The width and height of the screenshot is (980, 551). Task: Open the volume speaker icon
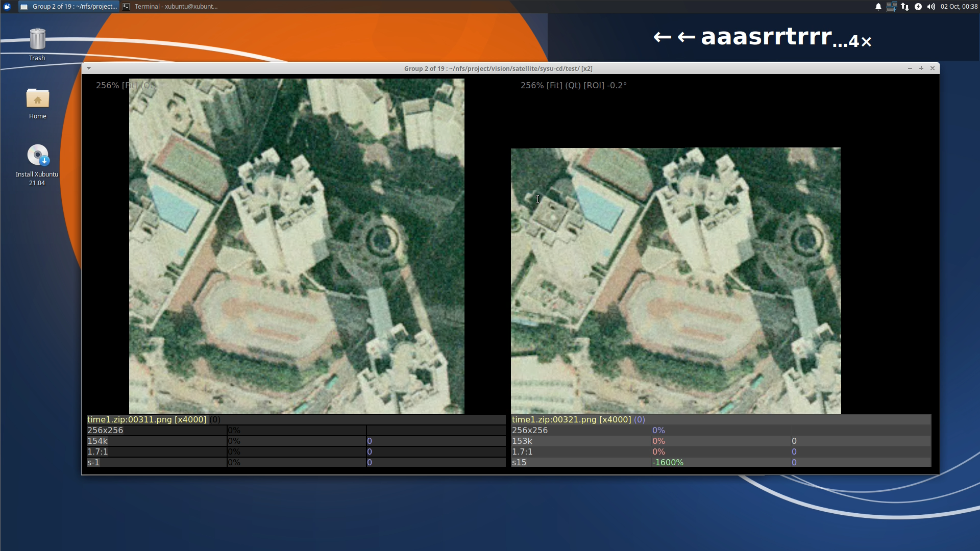931,7
